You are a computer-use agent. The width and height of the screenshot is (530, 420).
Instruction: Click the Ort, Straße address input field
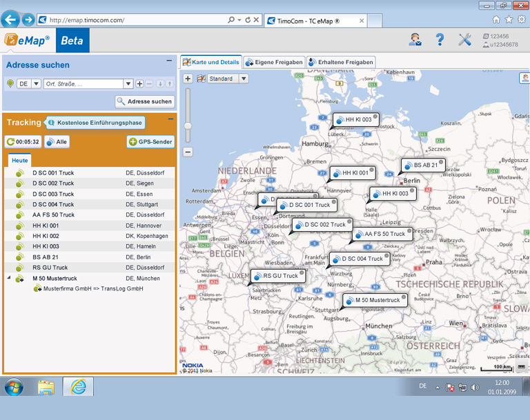[x=84, y=83]
